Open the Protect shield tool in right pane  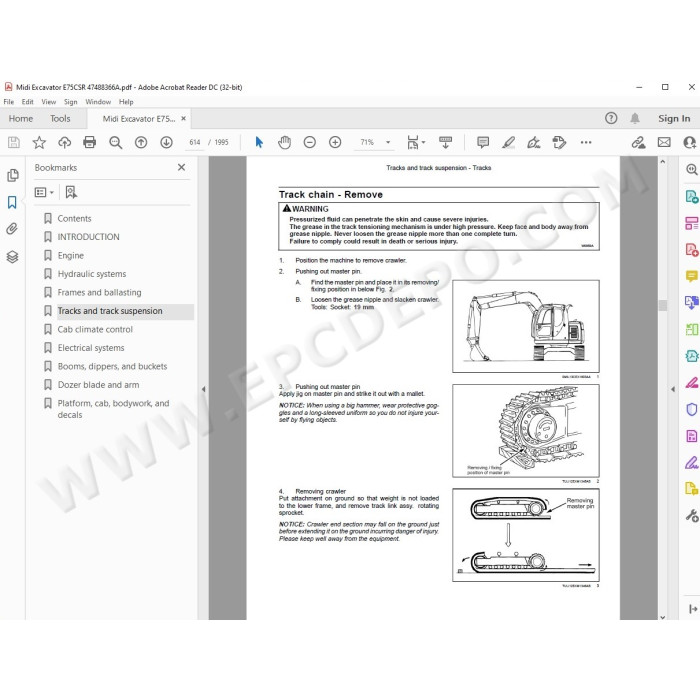(x=691, y=409)
